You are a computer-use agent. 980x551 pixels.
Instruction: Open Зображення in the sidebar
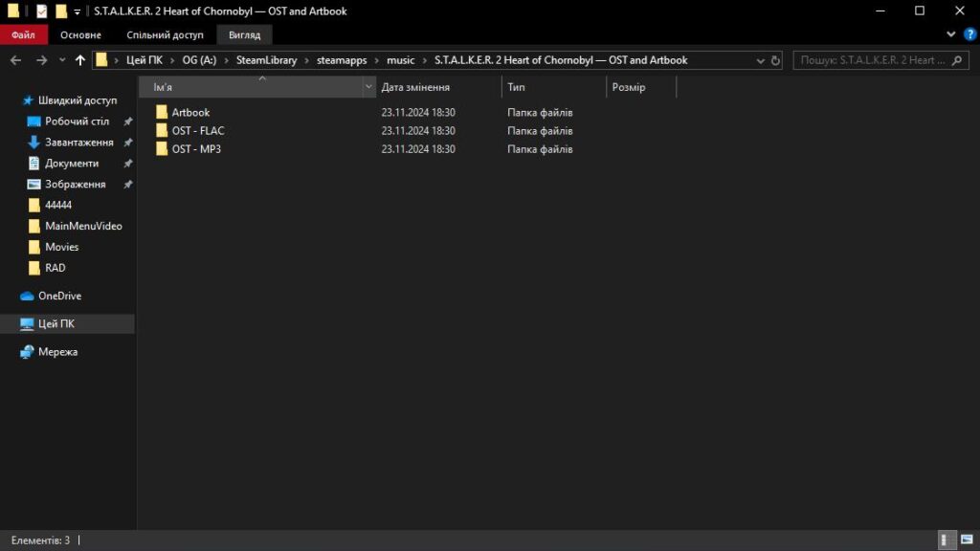pos(75,185)
